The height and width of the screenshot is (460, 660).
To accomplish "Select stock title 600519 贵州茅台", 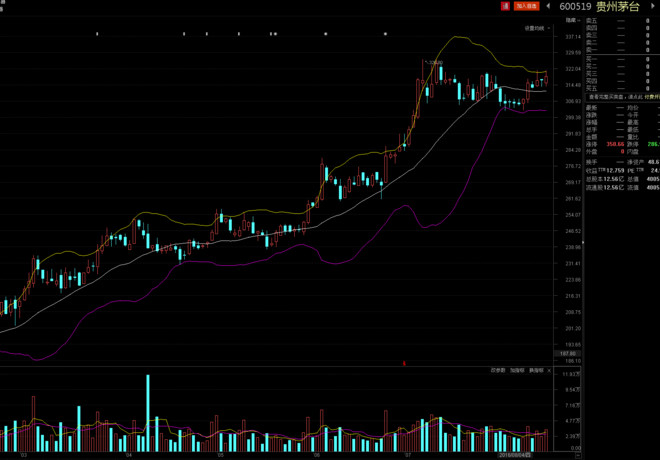I will [599, 6].
